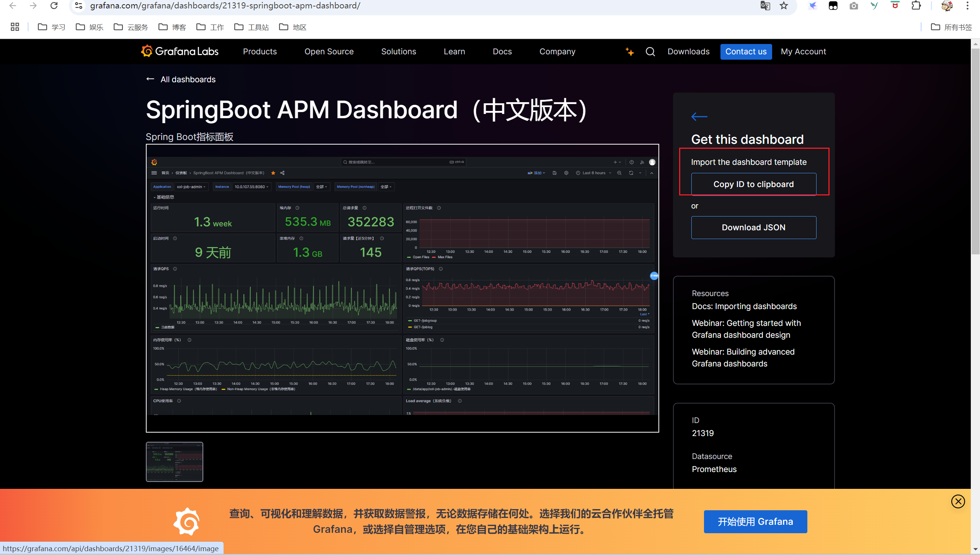Click the black dual-face extension icon
980x555 pixels.
(x=833, y=6)
